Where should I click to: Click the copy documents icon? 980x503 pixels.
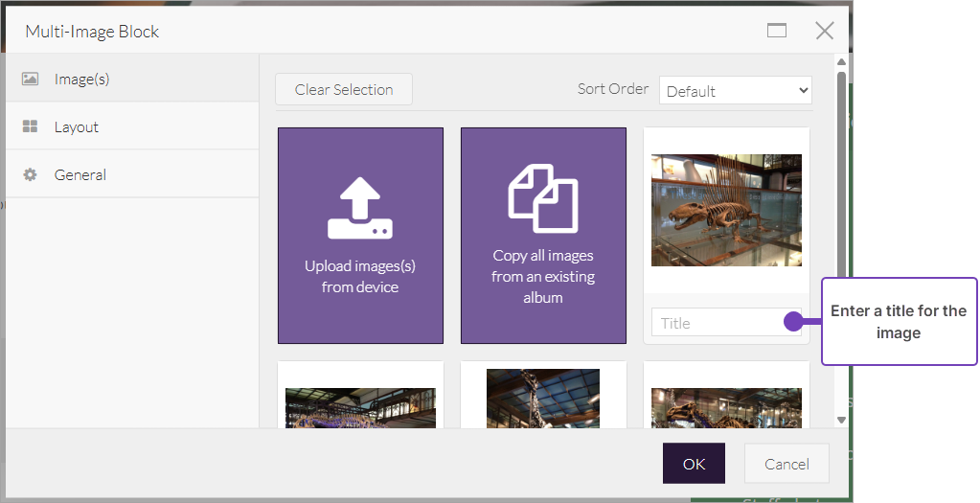pyautogui.click(x=543, y=198)
